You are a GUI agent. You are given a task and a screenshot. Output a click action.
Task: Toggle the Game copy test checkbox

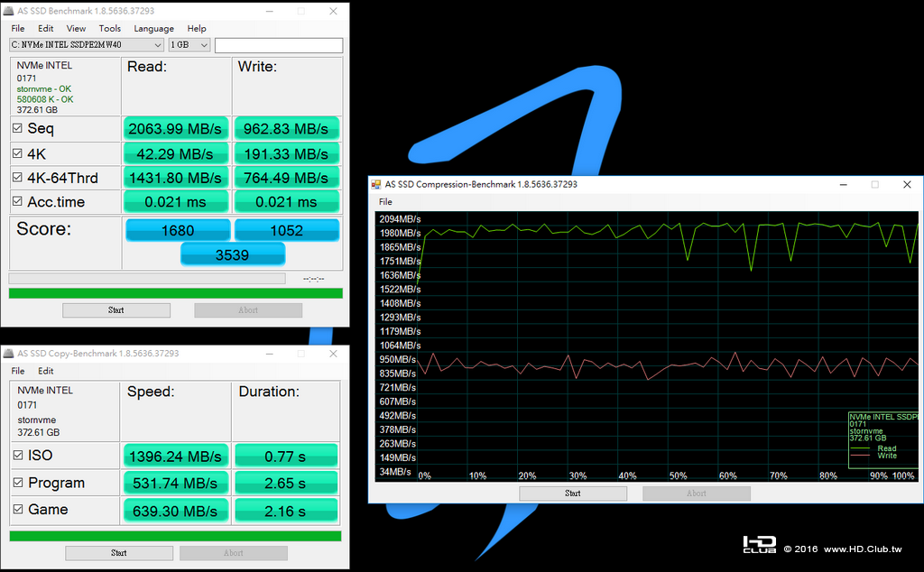coord(18,509)
